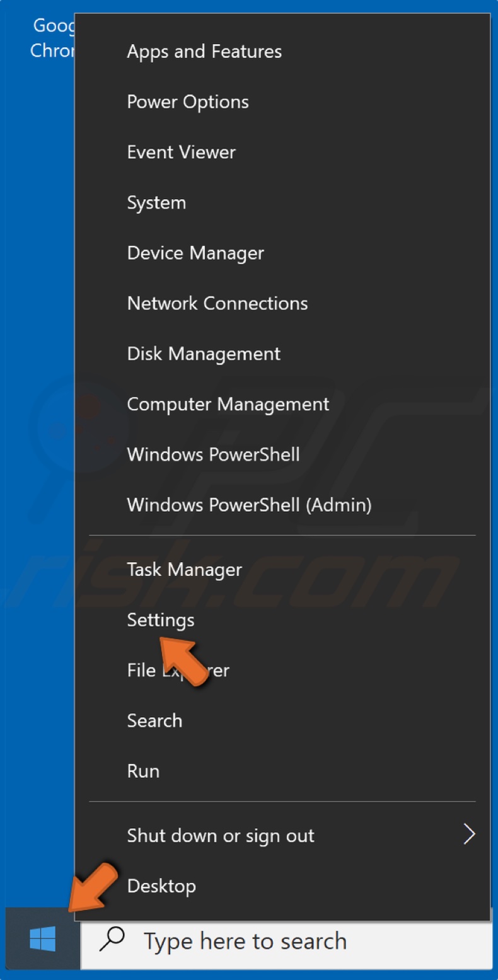Click the Windows Start button icon
Screen dimensions: 498x980
(42, 940)
